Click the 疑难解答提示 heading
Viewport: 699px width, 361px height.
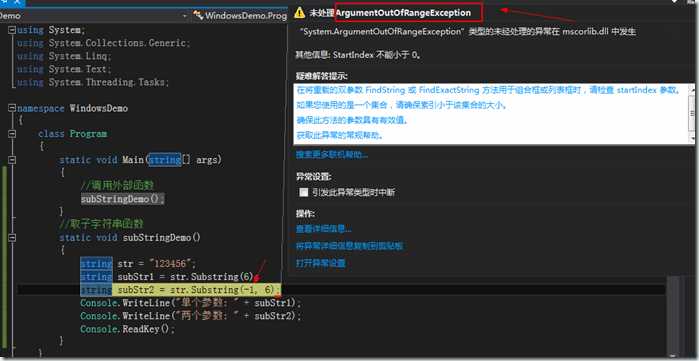tap(321, 76)
